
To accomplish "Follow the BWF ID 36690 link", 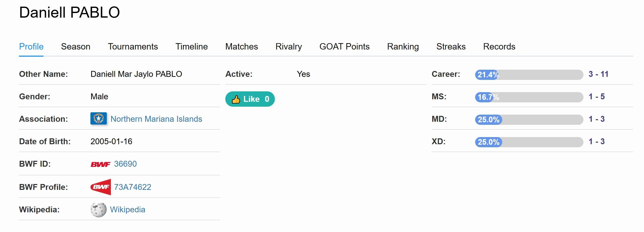I will point(125,164).
